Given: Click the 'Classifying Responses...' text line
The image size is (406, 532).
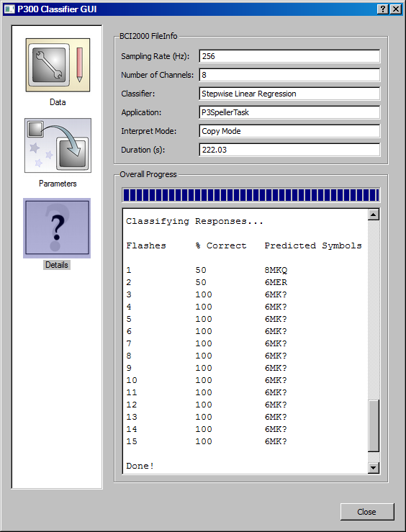Looking at the screenshot, I should pyautogui.click(x=194, y=222).
